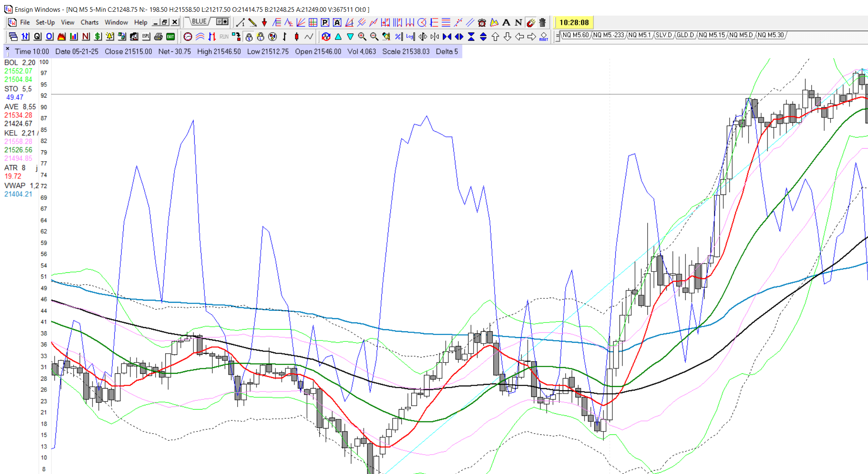Click the green EXIT button icon

170,37
